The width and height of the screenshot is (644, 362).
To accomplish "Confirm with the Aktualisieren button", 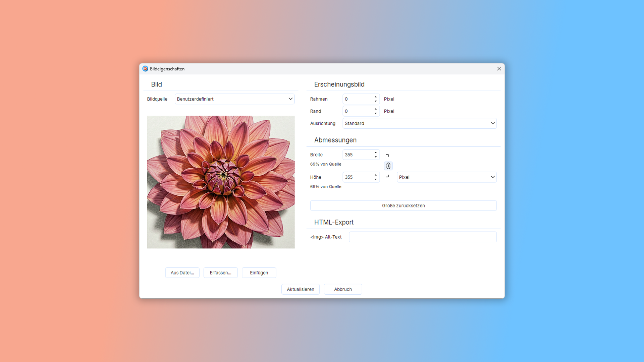I will click(x=300, y=289).
